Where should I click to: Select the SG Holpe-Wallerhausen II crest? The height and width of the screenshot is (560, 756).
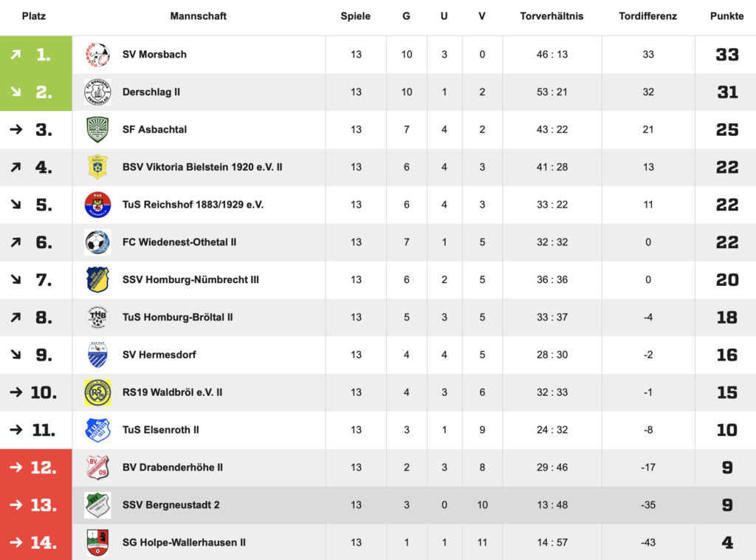pos(97,542)
